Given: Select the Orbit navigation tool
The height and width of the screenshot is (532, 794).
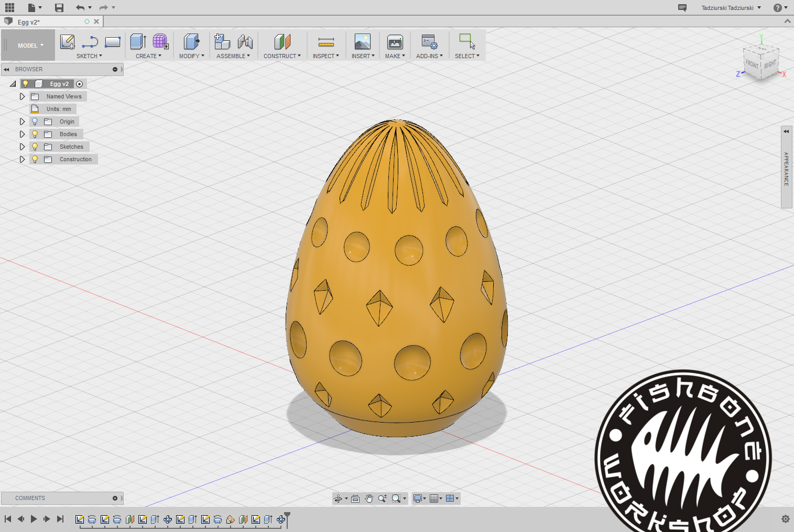Looking at the screenshot, I should point(338,498).
